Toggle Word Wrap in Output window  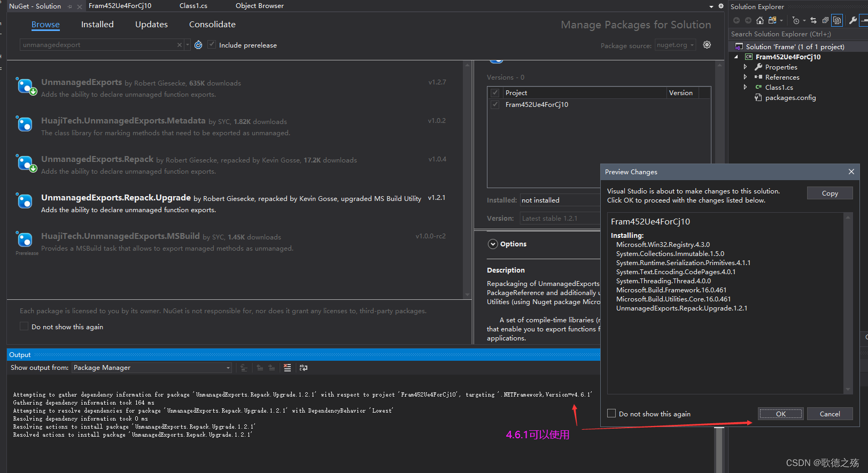point(304,368)
